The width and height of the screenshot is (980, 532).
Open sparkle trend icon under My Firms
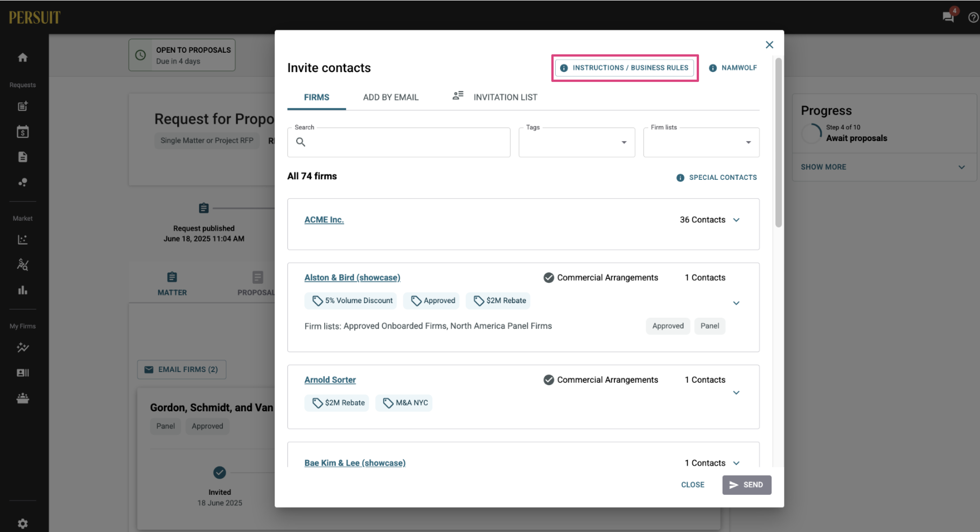23,347
